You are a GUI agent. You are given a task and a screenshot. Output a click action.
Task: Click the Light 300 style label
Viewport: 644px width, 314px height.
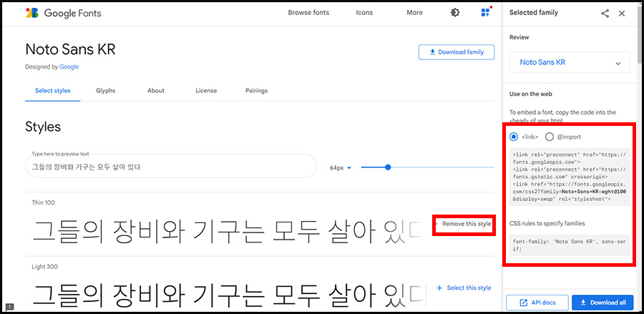click(45, 266)
